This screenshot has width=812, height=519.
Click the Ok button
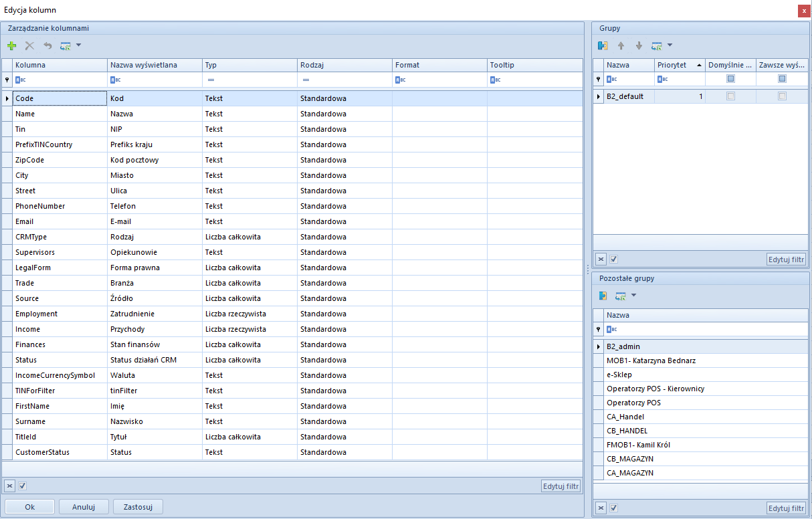point(30,507)
